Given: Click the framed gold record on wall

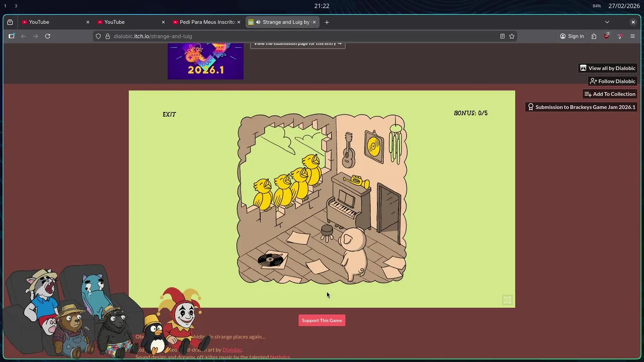Looking at the screenshot, I should coord(374,147).
